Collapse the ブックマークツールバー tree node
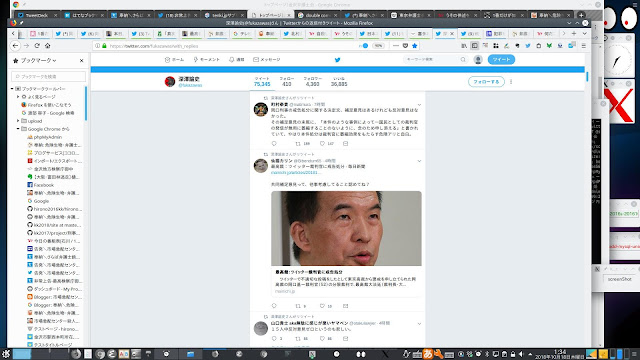Image resolution: width=640 pixels, height=360 pixels. (12, 89)
